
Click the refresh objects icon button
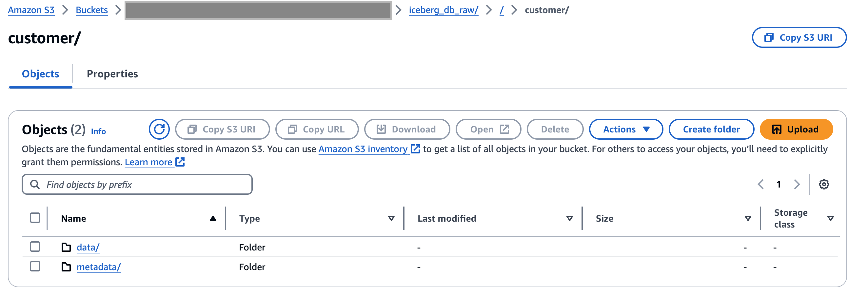(x=159, y=129)
